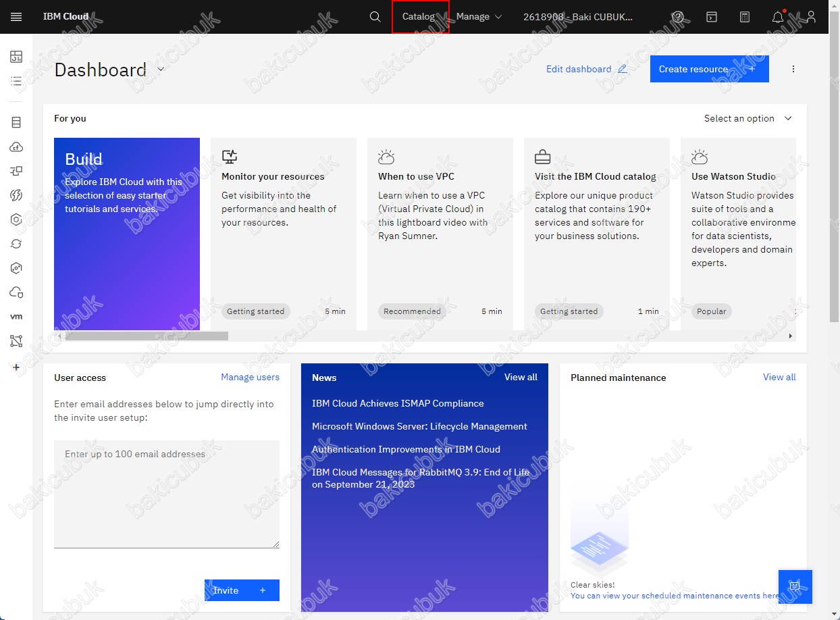This screenshot has height=620, width=840.
Task: Open the chat assistant floating icon
Action: pyautogui.click(x=795, y=586)
